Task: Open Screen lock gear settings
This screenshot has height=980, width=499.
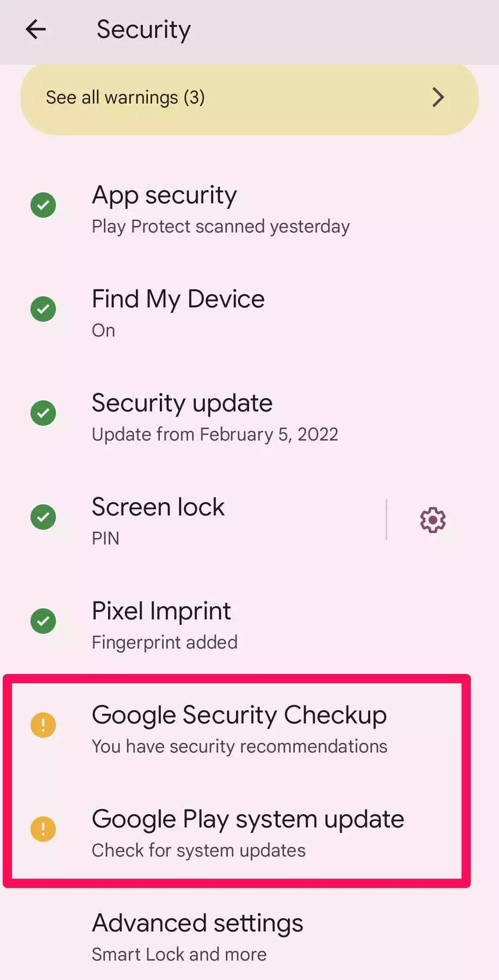Action: [432, 520]
